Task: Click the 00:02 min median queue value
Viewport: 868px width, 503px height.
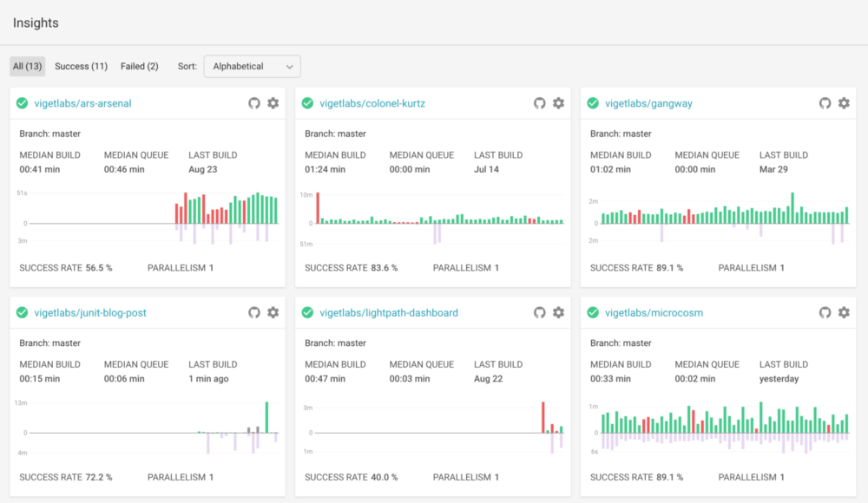Action: [x=695, y=378]
